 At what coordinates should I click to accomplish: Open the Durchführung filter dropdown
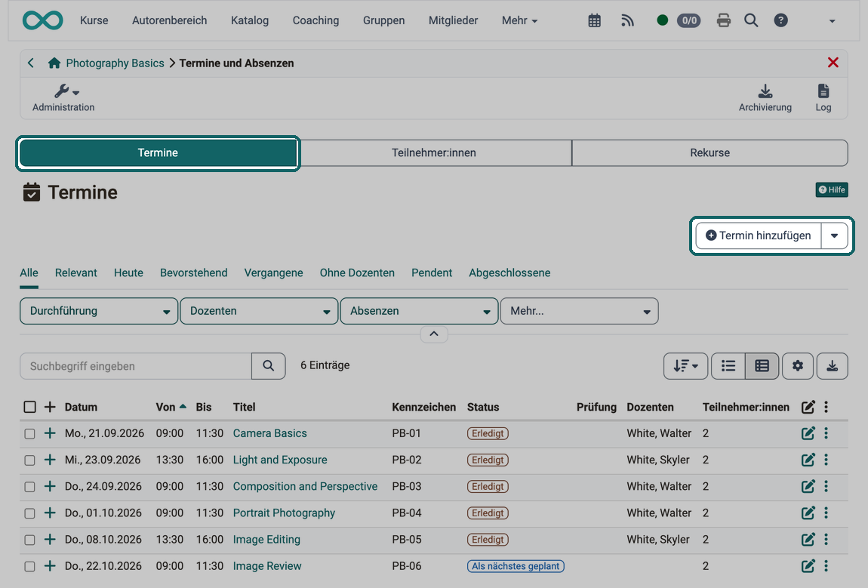pos(99,311)
